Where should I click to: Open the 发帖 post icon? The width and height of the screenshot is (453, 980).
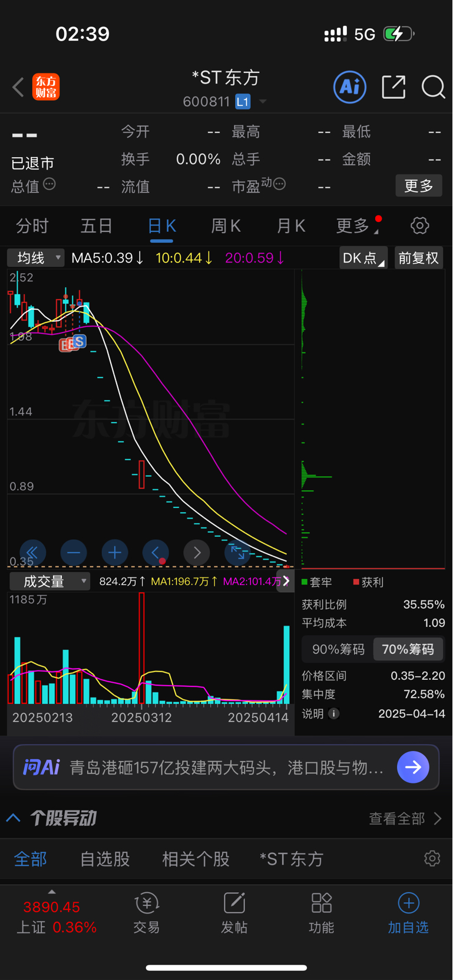(x=234, y=913)
